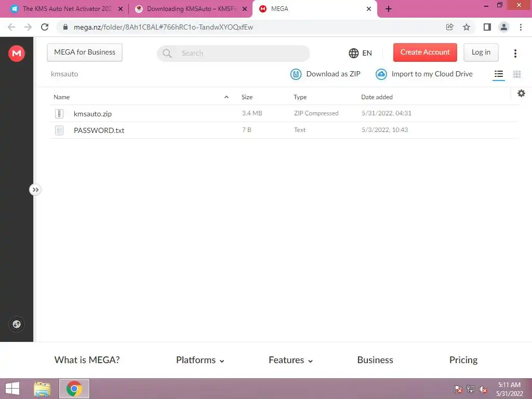Click the share page icon
The width and height of the screenshot is (532, 399).
pyautogui.click(x=449, y=27)
